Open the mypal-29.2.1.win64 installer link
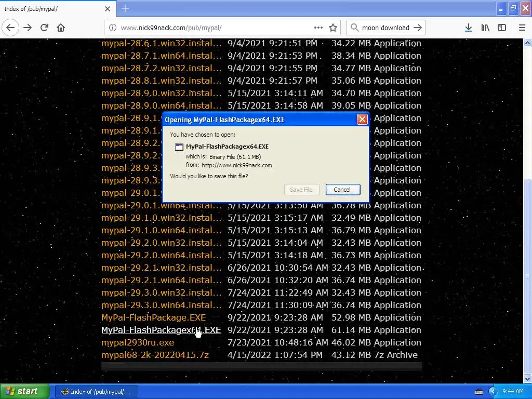Viewport: 532px width, 399px height. click(x=161, y=280)
